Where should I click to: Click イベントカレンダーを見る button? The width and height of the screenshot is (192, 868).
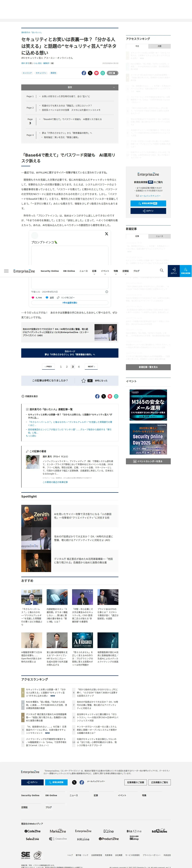tap(148, 461)
